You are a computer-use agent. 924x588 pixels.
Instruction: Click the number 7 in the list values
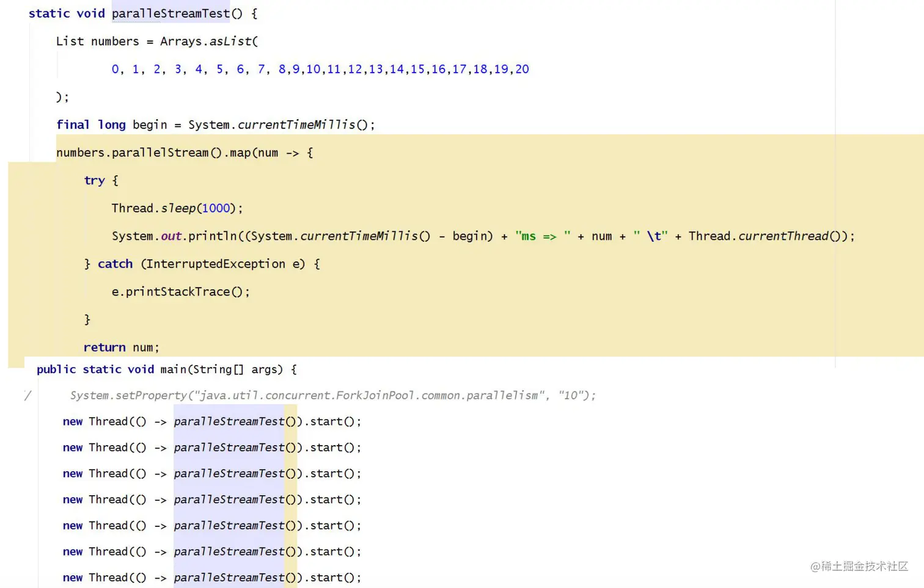point(261,69)
